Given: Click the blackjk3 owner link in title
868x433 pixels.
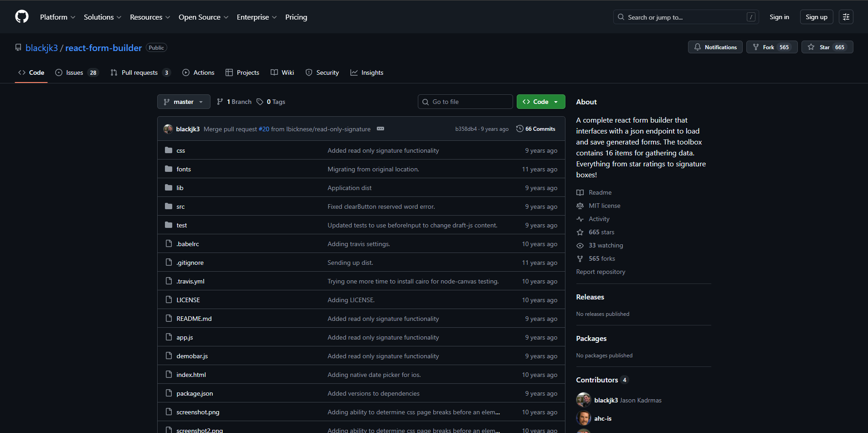Looking at the screenshot, I should pyautogui.click(x=41, y=48).
